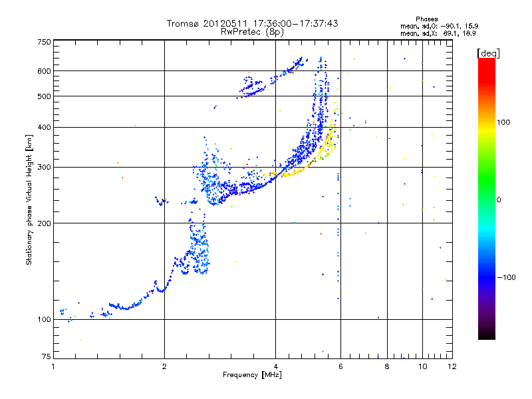Click the 'Phases' header text
532x399 pixels.
click(x=426, y=19)
